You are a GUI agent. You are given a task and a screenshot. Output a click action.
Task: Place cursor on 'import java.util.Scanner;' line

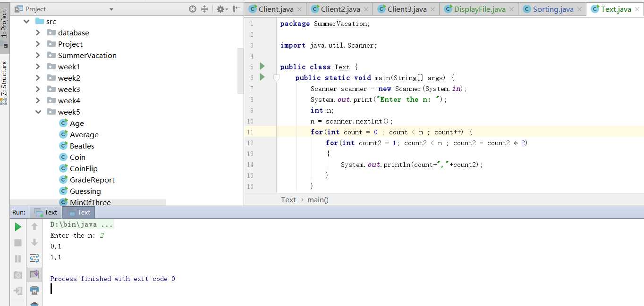click(x=328, y=45)
